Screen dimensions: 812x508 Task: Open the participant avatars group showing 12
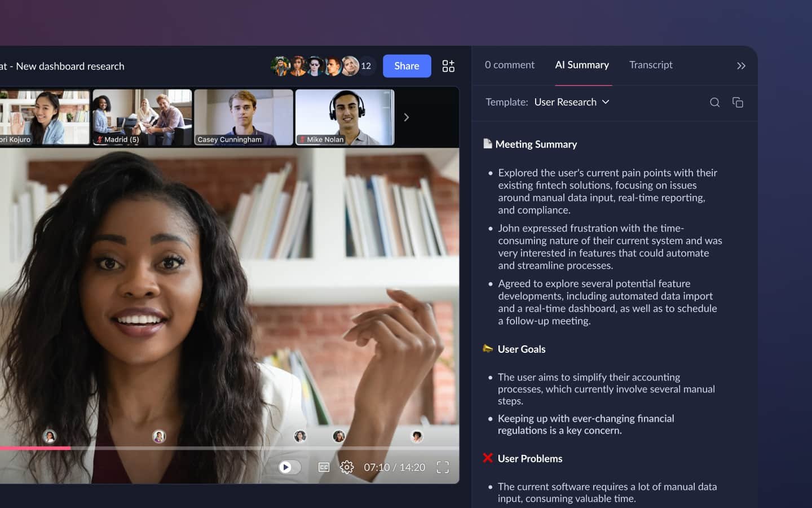pos(323,66)
